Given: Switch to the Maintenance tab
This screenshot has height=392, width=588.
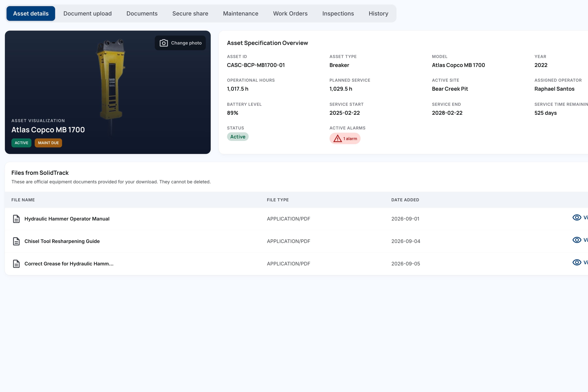Looking at the screenshot, I should pos(240,14).
